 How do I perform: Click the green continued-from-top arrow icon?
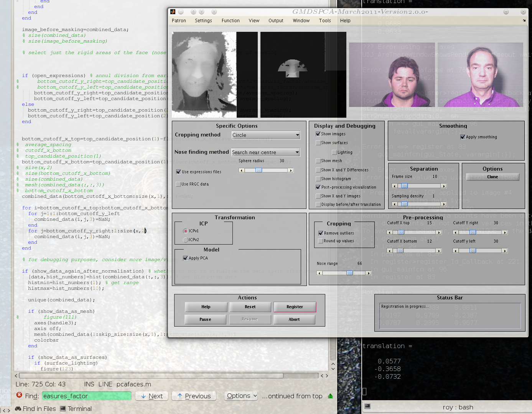click(x=330, y=396)
